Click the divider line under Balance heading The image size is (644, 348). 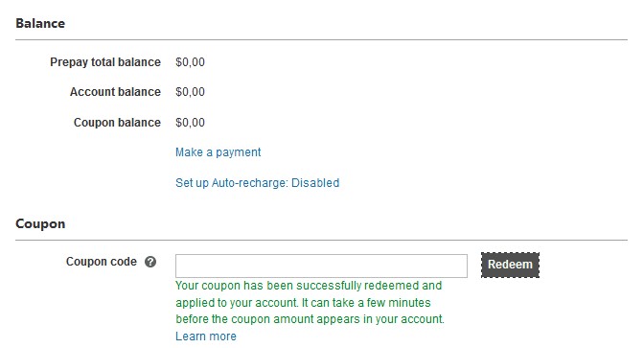322,40
